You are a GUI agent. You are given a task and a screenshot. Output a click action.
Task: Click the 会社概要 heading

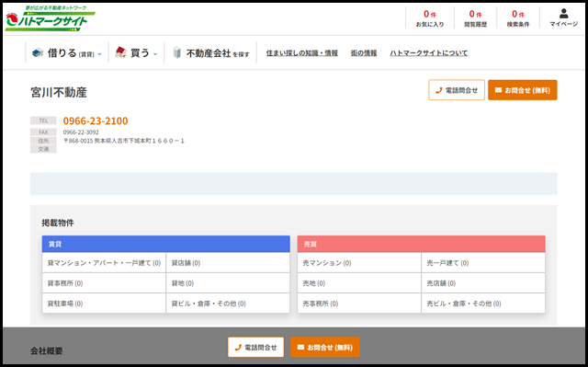pos(47,350)
